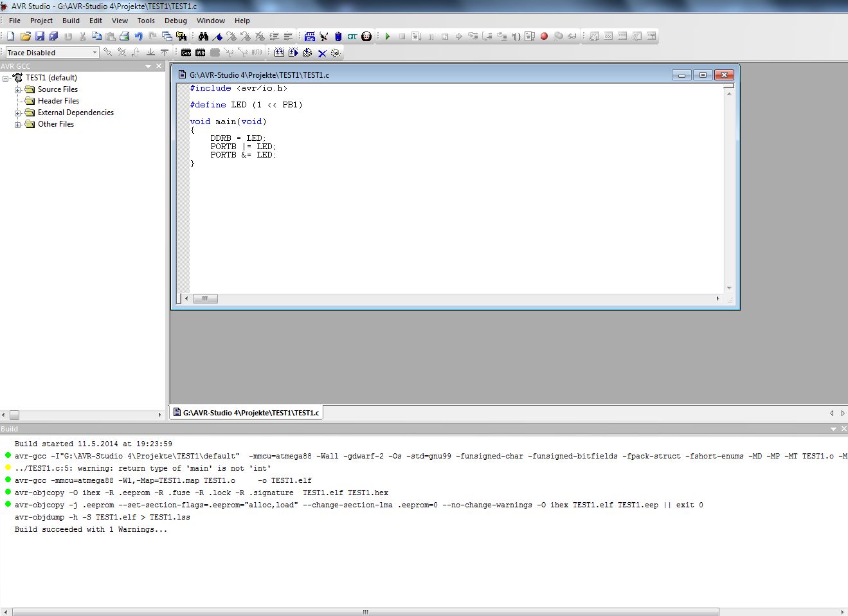Select the TEST1.c document tab
Screen dimensions: 848x616
(246, 413)
